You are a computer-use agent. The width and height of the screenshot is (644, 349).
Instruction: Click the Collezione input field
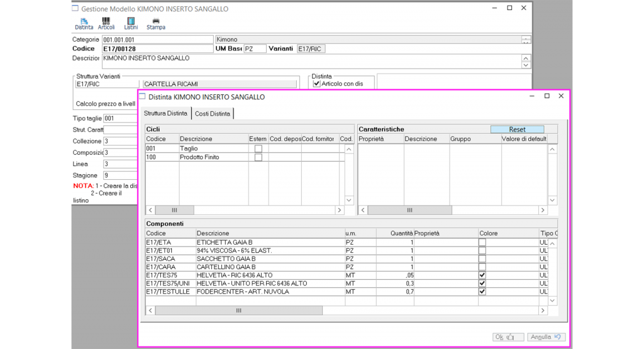(x=120, y=141)
